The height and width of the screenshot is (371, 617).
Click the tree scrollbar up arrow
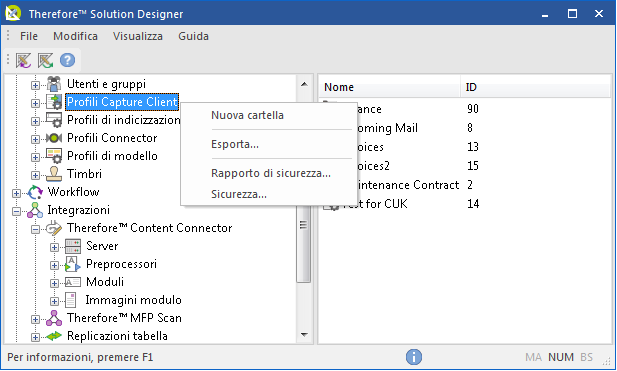304,84
